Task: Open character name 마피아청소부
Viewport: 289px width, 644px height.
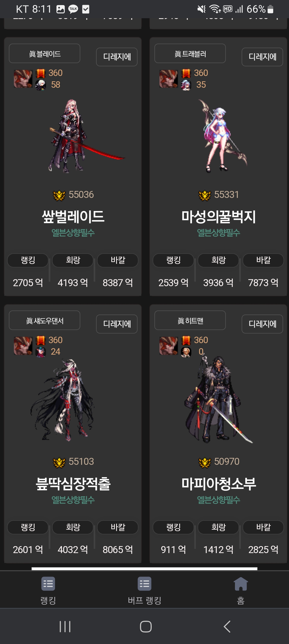Action: click(219, 484)
